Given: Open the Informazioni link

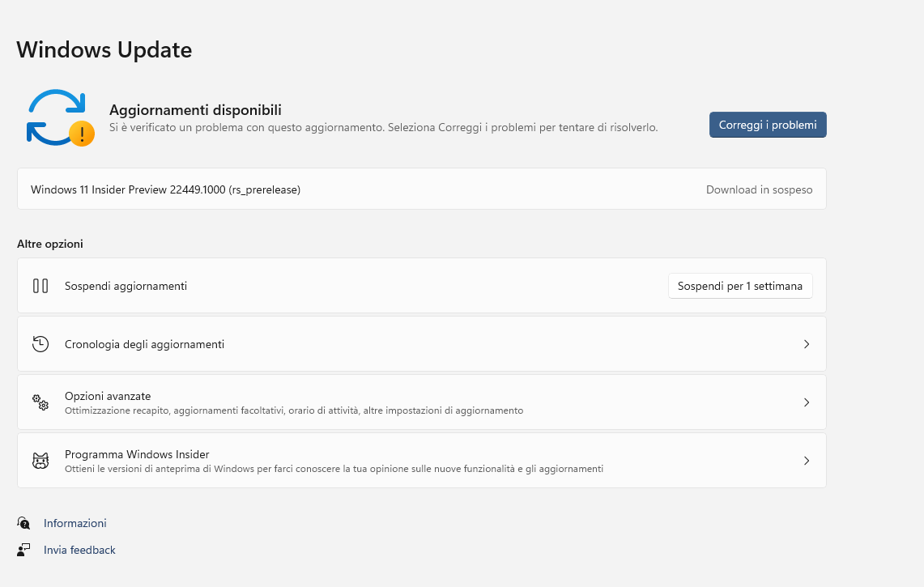Looking at the screenshot, I should [75, 523].
